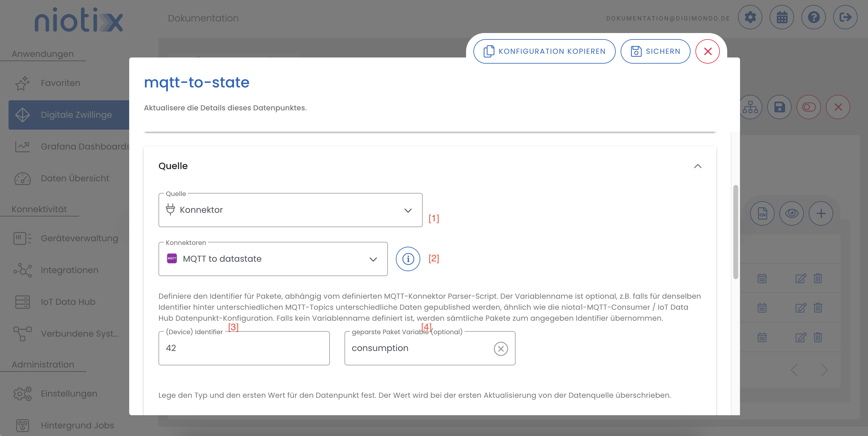Open Integrationen
The width and height of the screenshot is (868, 436).
(69, 270)
